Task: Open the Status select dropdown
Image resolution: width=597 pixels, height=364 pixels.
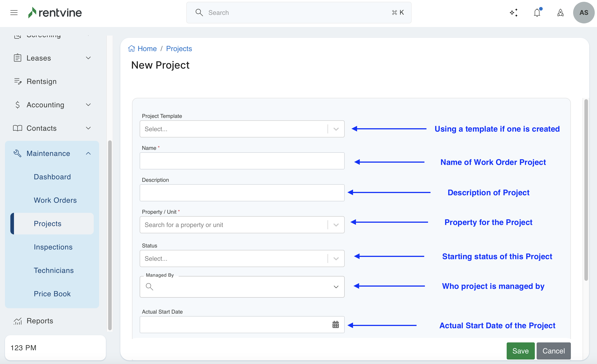Action: [242, 258]
